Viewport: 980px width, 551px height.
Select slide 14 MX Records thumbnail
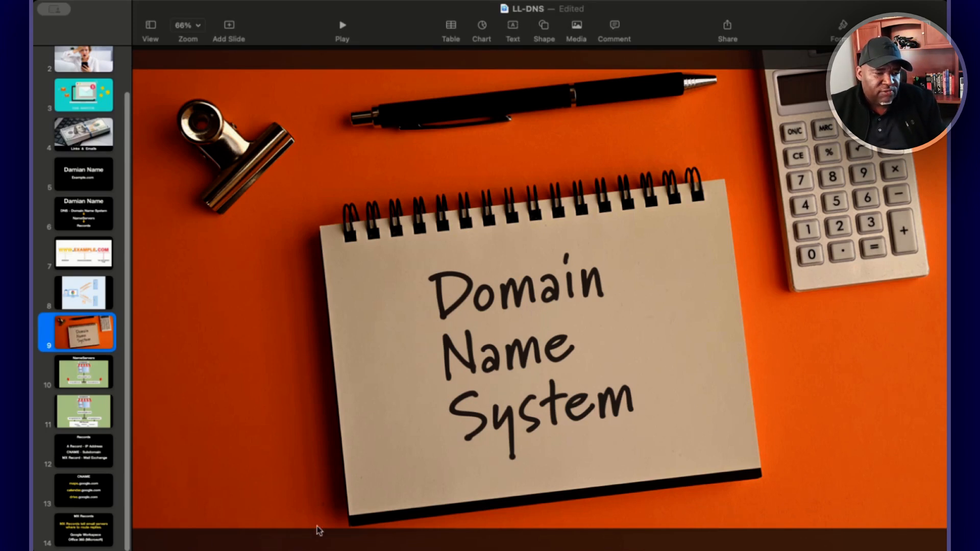(84, 530)
